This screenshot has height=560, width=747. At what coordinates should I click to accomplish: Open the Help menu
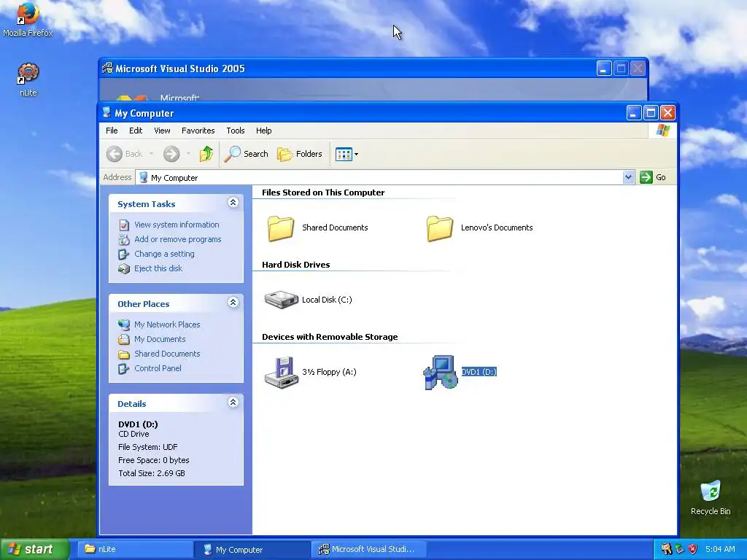click(263, 131)
